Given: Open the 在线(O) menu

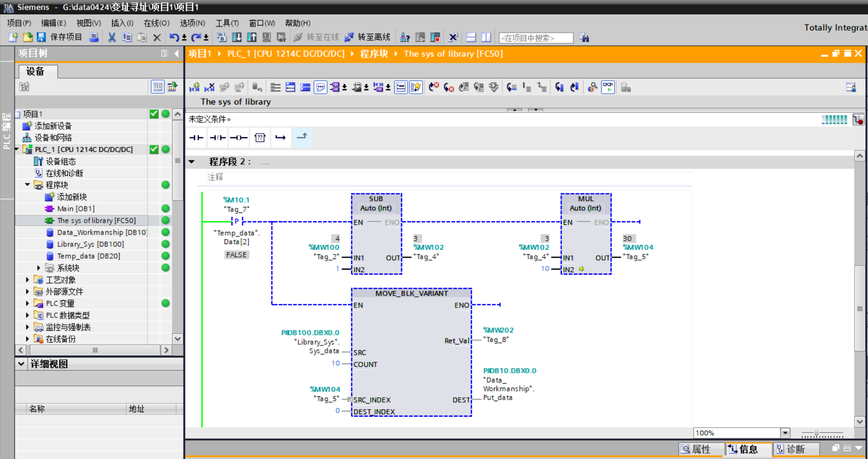Looking at the screenshot, I should 156,23.
